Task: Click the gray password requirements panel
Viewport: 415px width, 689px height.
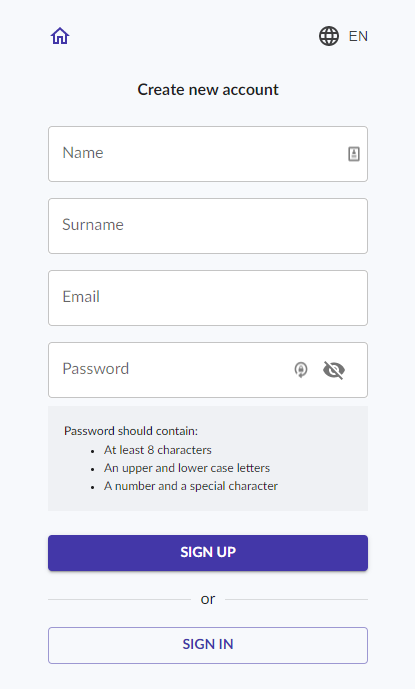Action: pyautogui.click(x=208, y=458)
